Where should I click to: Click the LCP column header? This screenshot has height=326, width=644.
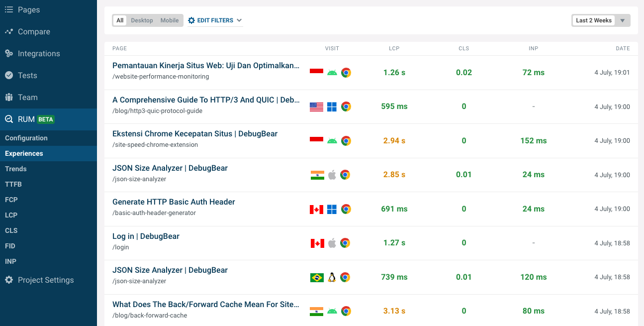point(394,48)
